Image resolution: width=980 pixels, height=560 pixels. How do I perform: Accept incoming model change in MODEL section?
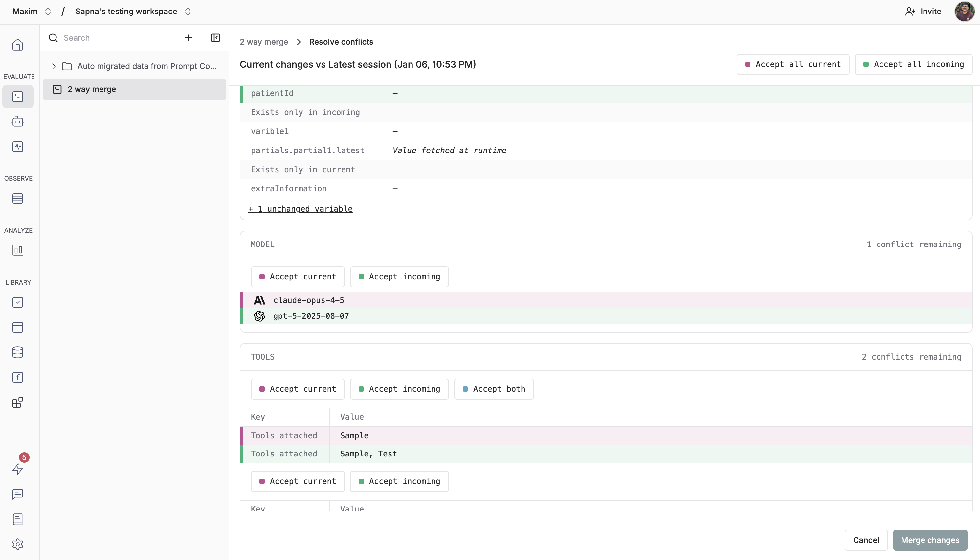click(x=399, y=276)
